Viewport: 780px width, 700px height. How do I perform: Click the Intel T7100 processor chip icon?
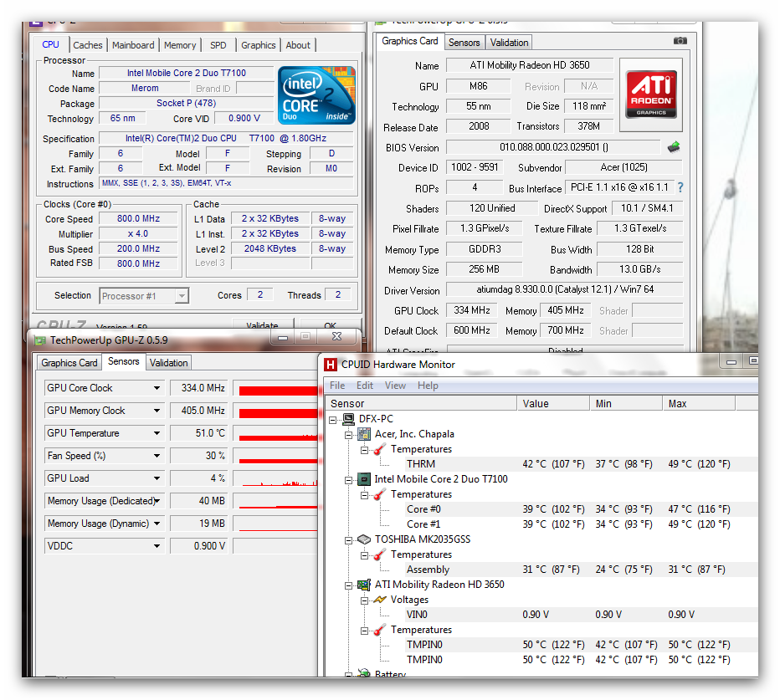[365, 479]
